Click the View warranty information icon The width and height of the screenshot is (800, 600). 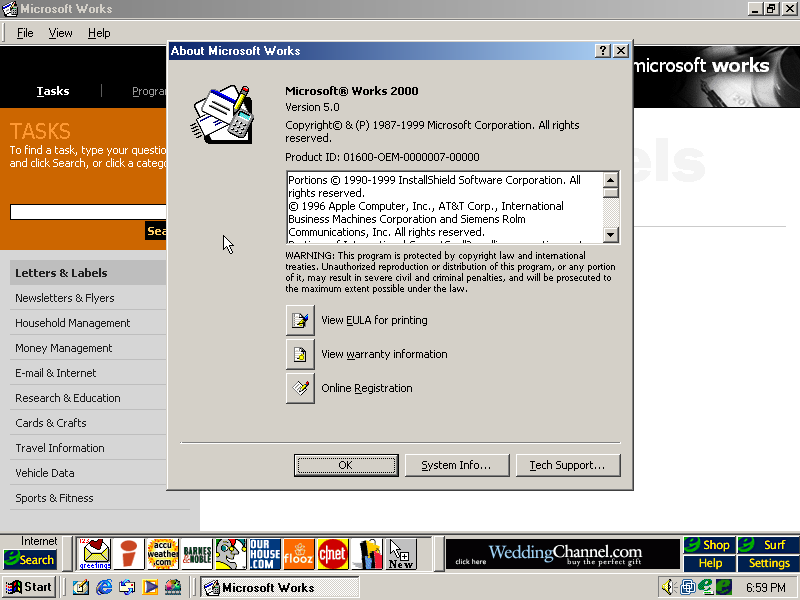point(300,354)
